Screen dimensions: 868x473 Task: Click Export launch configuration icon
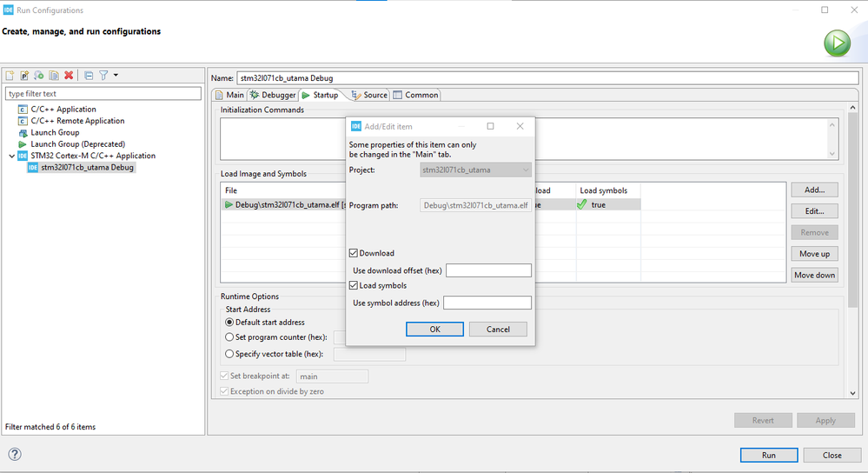(39, 76)
